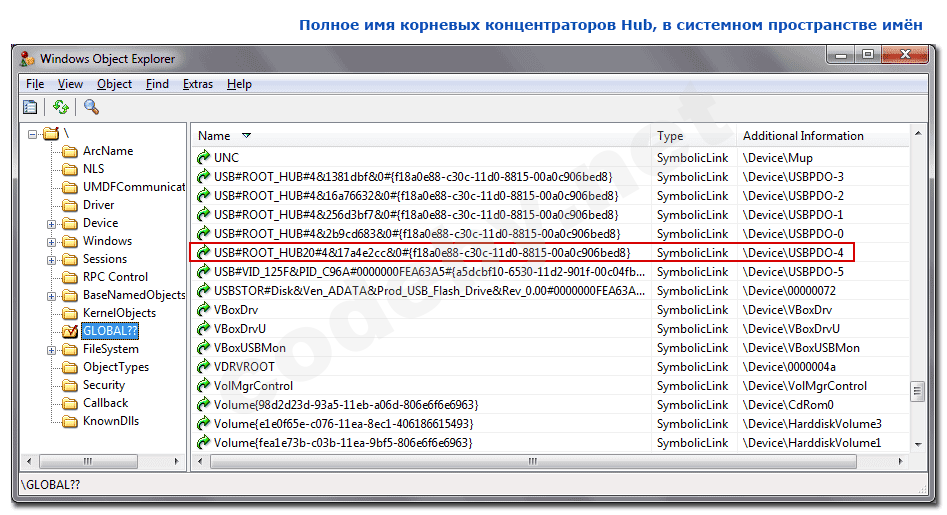
Task: Select the Volume{98d2d23d-93a5 entry
Action: point(346,405)
